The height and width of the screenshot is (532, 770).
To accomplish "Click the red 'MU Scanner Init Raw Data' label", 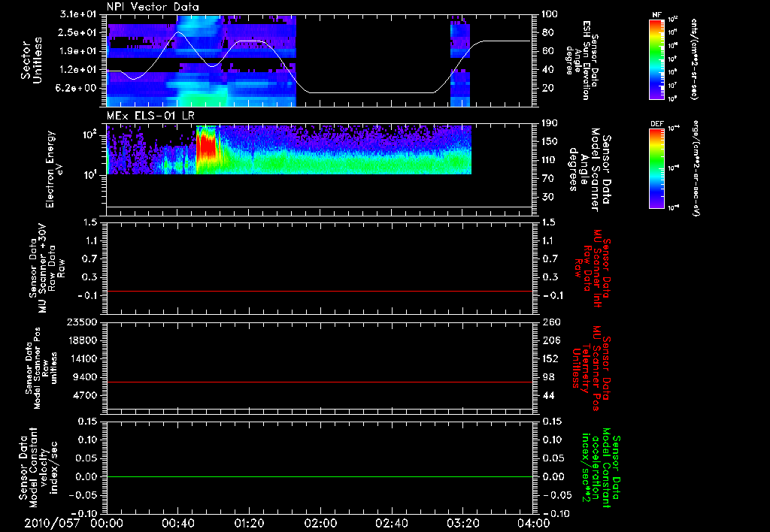I will tap(593, 268).
